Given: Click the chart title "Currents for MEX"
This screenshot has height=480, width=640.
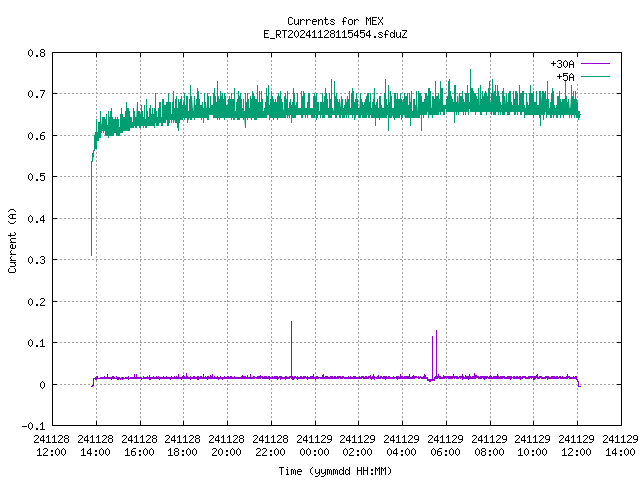Looking at the screenshot, I should coord(335,21).
